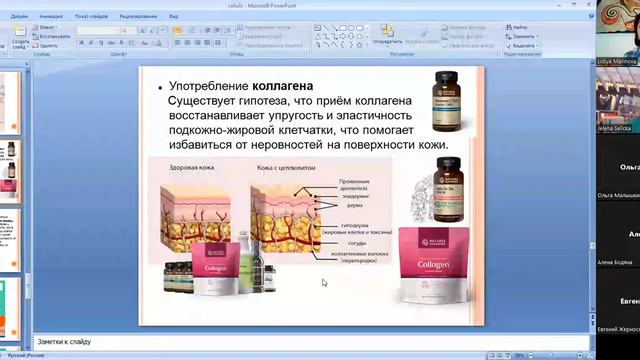Open the Анимация ribbon tab
Image resolution: width=640 pixels, height=360 pixels.
51,16
